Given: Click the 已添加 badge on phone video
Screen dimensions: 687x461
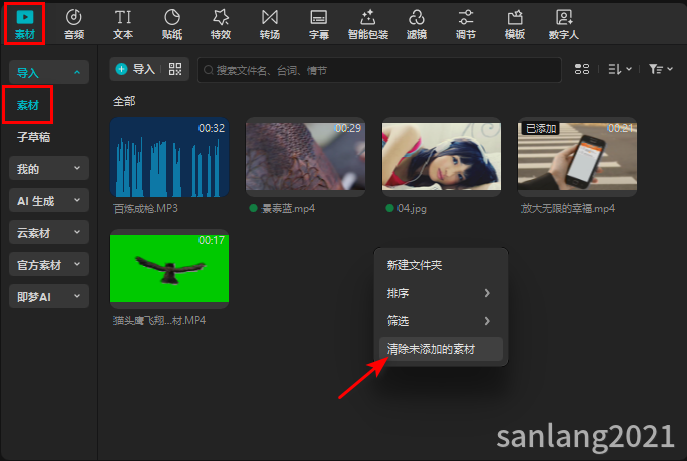Looking at the screenshot, I should click(x=541, y=128).
